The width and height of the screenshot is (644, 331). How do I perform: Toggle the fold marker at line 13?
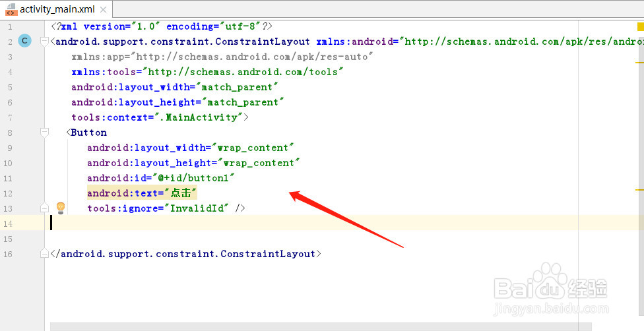tap(44, 208)
